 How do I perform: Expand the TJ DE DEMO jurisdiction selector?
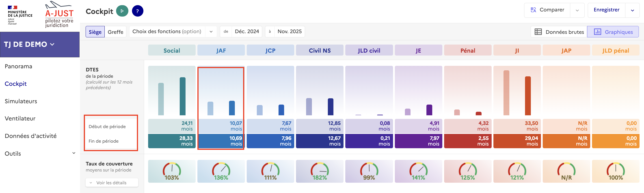click(x=29, y=44)
